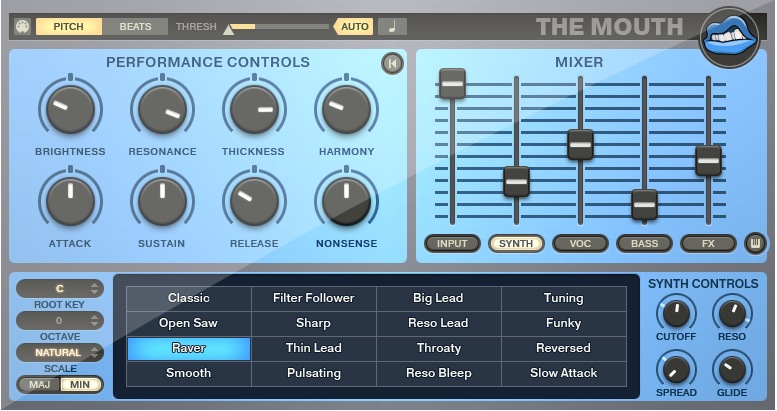Click the MIDI connector icon
777x411 pixels.
23,26
